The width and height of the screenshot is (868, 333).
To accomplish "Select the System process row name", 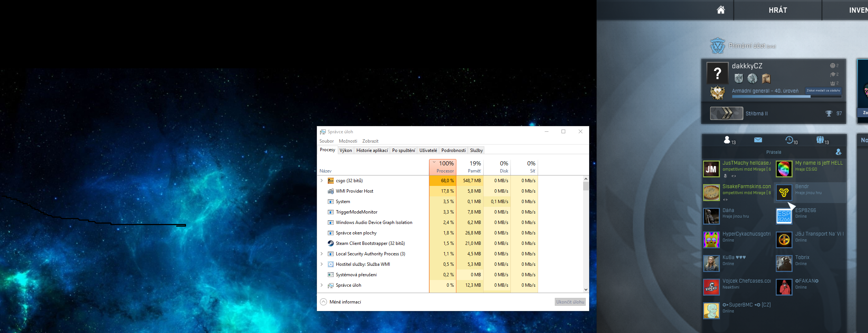I will (x=343, y=202).
